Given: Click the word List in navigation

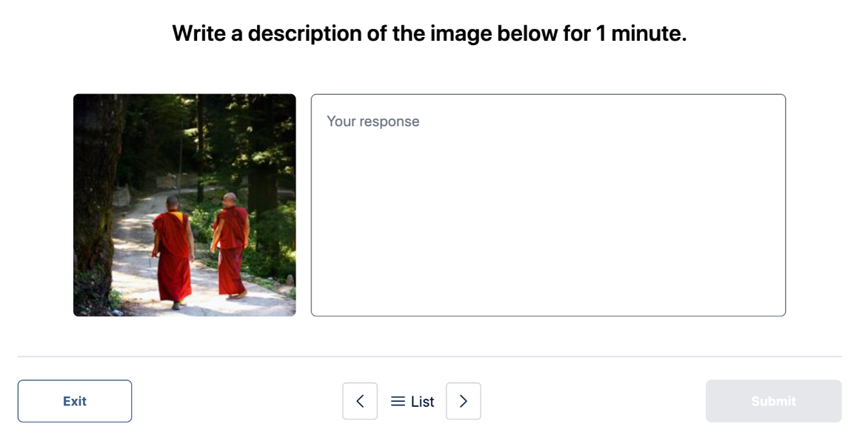Looking at the screenshot, I should tap(423, 401).
